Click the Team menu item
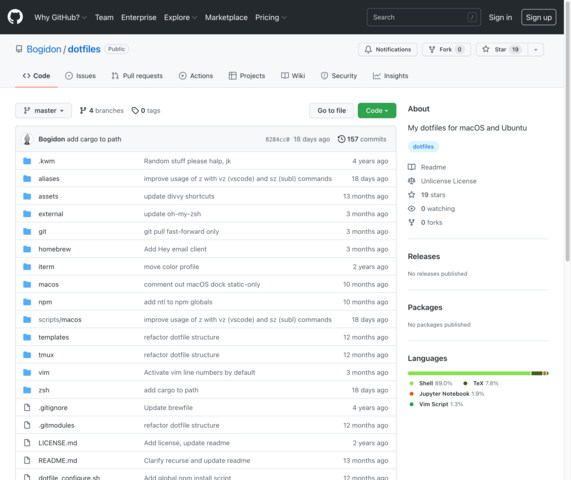The image size is (571, 480). pyautogui.click(x=104, y=17)
